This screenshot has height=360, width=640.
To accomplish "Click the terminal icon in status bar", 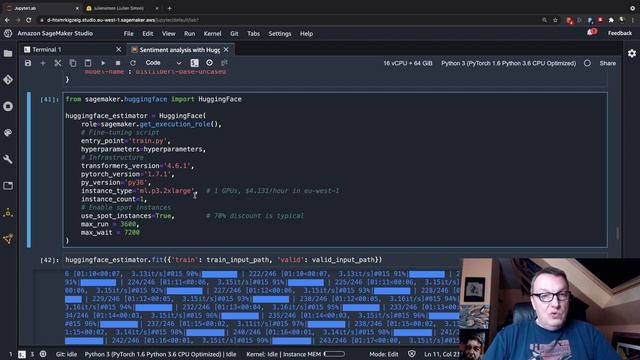I will tap(22, 354).
